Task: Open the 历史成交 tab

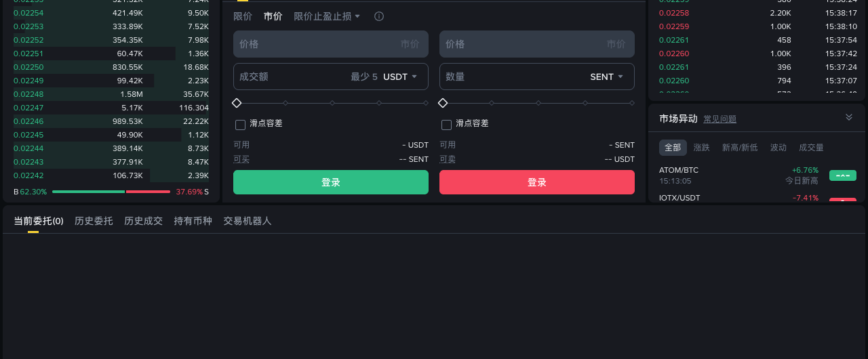Action: [143, 221]
